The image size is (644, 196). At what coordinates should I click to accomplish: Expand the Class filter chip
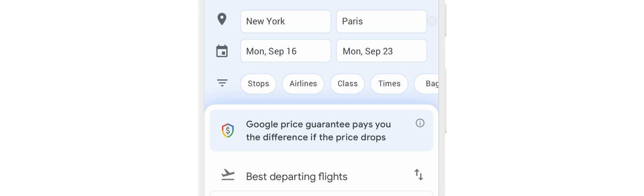click(347, 84)
